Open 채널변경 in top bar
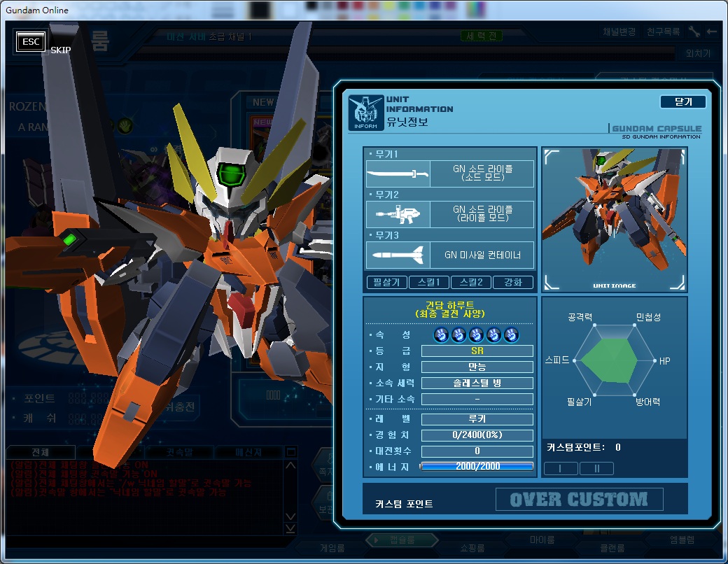The width and height of the screenshot is (728, 564). click(619, 31)
